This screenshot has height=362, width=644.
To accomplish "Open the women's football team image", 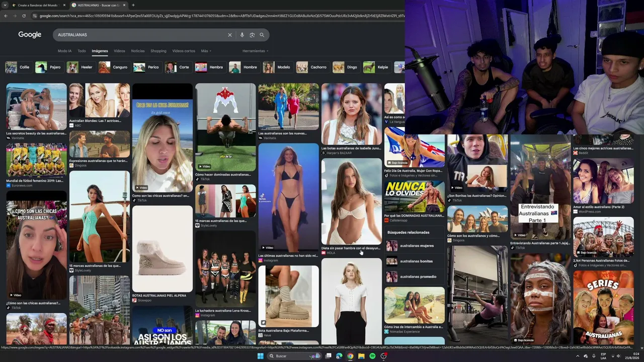I will 36,160.
